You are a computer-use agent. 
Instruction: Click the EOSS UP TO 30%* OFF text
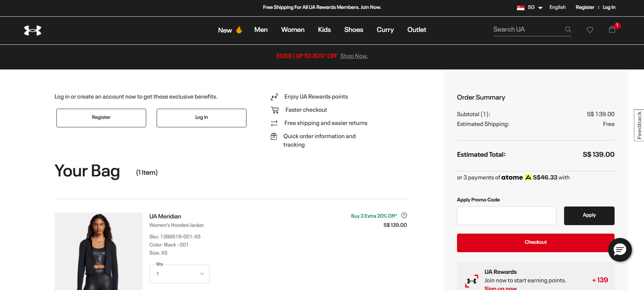point(307,56)
